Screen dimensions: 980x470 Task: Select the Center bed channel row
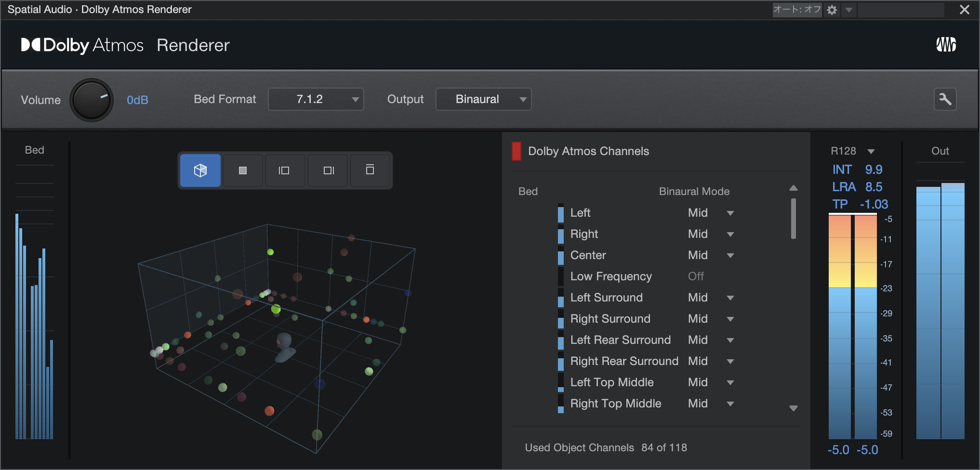coord(646,255)
